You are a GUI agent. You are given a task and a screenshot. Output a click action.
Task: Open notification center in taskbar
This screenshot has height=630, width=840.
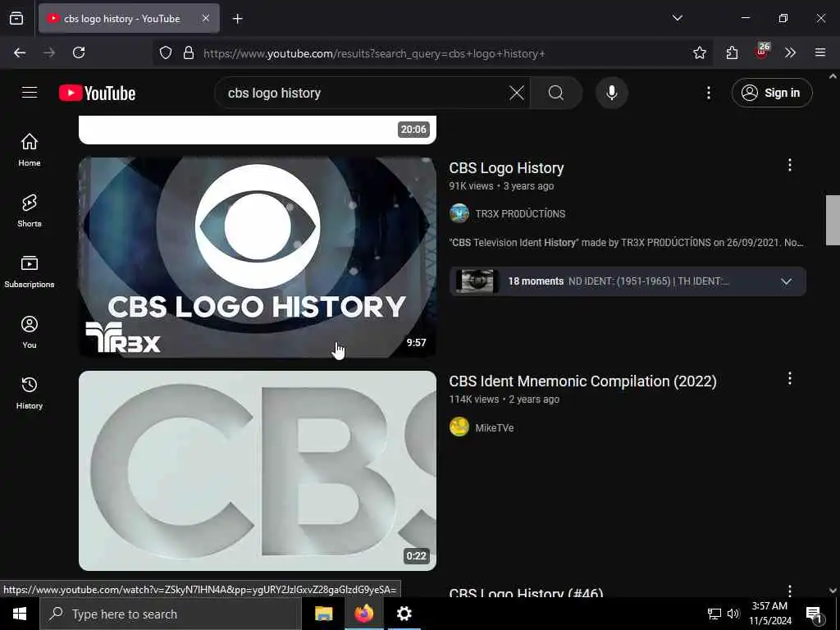815,614
